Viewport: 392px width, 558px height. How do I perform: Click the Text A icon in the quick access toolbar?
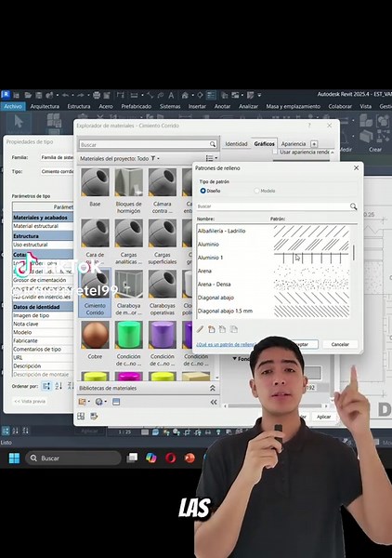pyautogui.click(x=171, y=96)
